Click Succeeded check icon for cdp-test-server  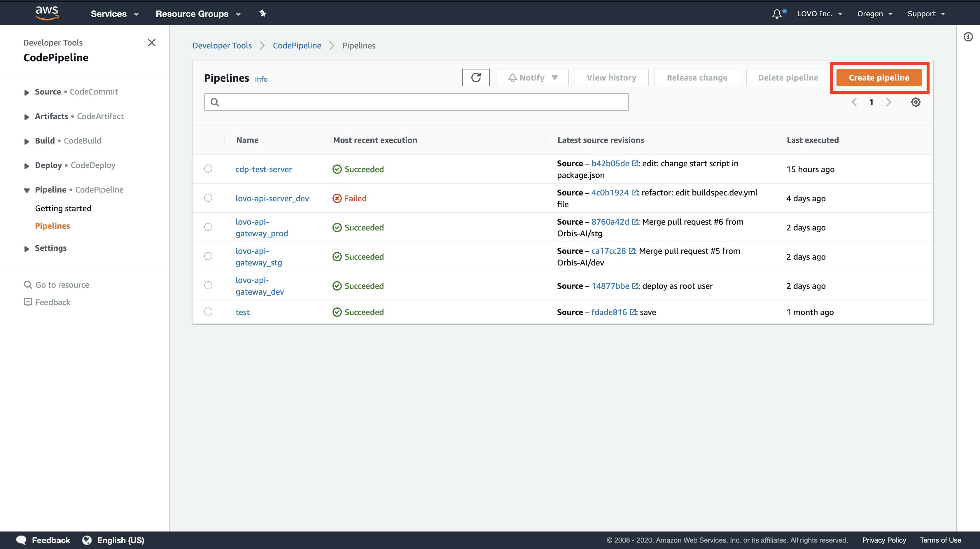tap(337, 169)
